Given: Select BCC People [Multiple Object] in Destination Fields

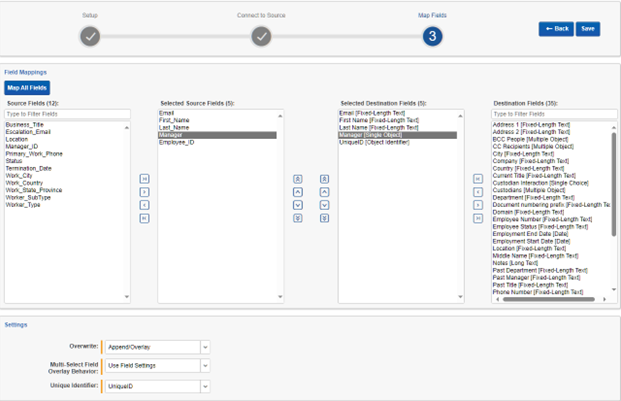Looking at the screenshot, I should [530, 139].
